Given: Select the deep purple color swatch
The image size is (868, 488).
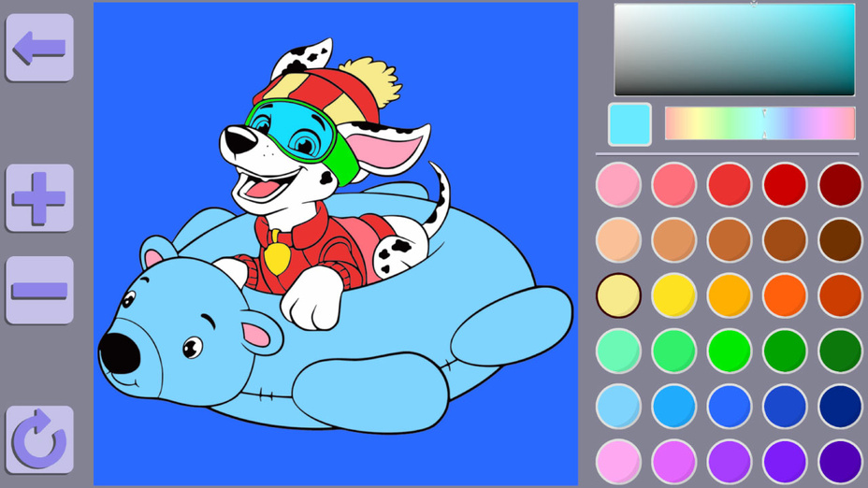Looking at the screenshot, I should [840, 461].
